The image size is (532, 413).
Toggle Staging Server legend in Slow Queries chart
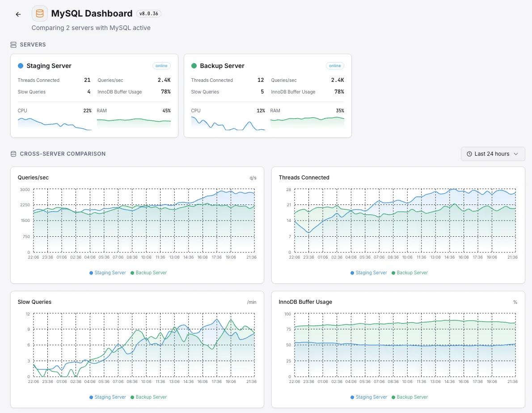point(108,397)
